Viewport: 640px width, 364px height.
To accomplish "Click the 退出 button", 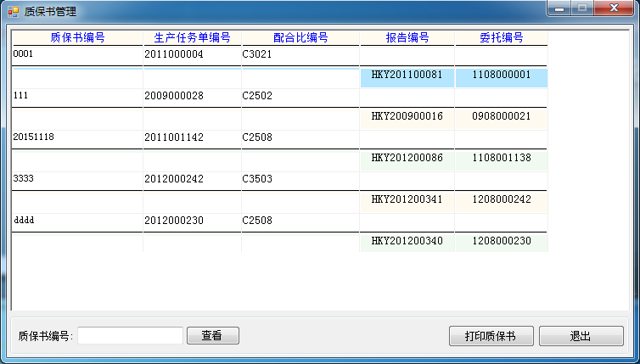I will pos(581,336).
